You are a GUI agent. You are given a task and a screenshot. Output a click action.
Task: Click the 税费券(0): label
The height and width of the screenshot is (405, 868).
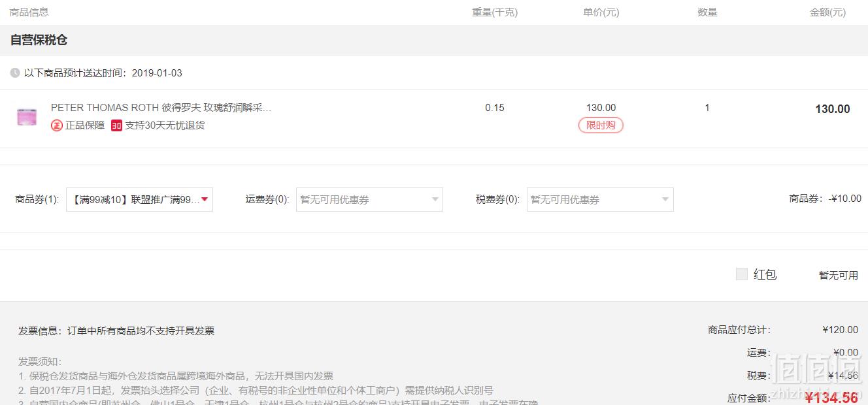point(497,199)
